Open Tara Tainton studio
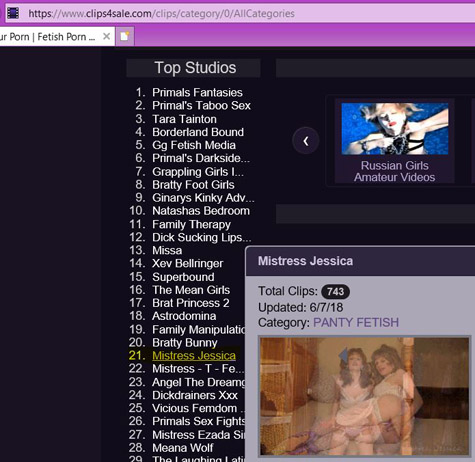The image size is (475, 462). coord(184,119)
